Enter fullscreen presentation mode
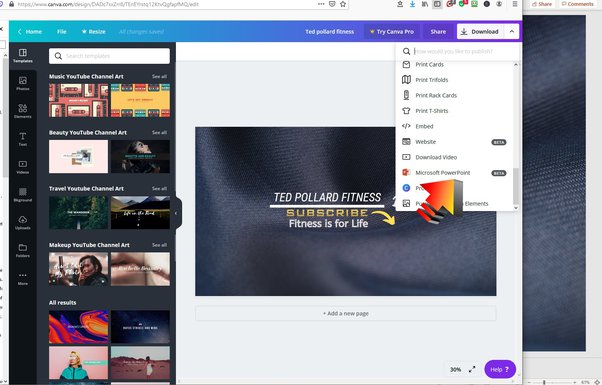602x385 pixels. pyautogui.click(x=472, y=369)
